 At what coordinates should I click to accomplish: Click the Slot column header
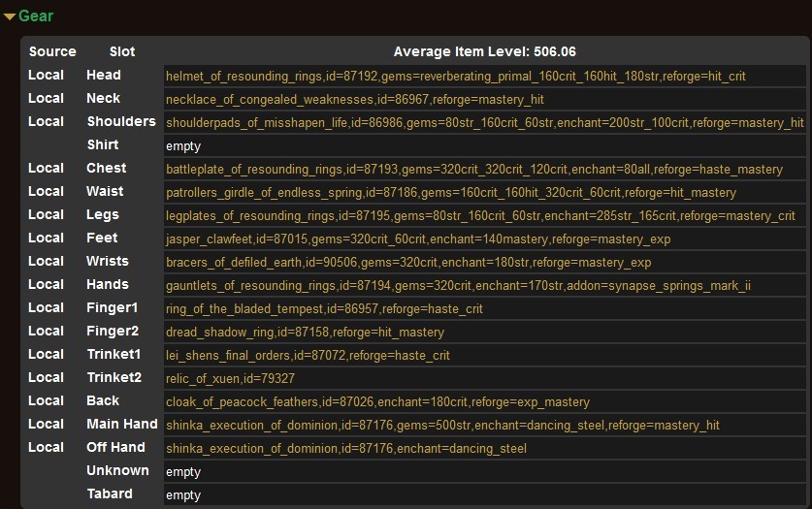click(x=122, y=51)
